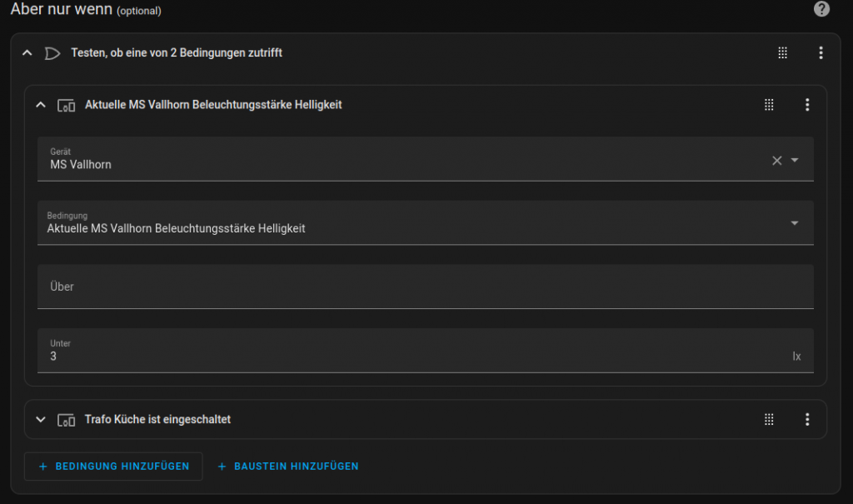Collapse the 'Aktuelle MS Vallhorn Beleuchtungsstärke' condition
The image size is (853, 504).
(41, 105)
